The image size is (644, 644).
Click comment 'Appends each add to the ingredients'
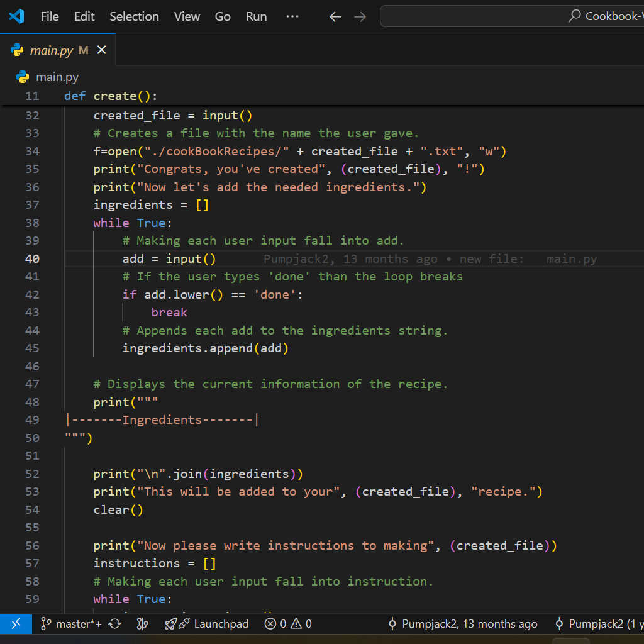285,331
